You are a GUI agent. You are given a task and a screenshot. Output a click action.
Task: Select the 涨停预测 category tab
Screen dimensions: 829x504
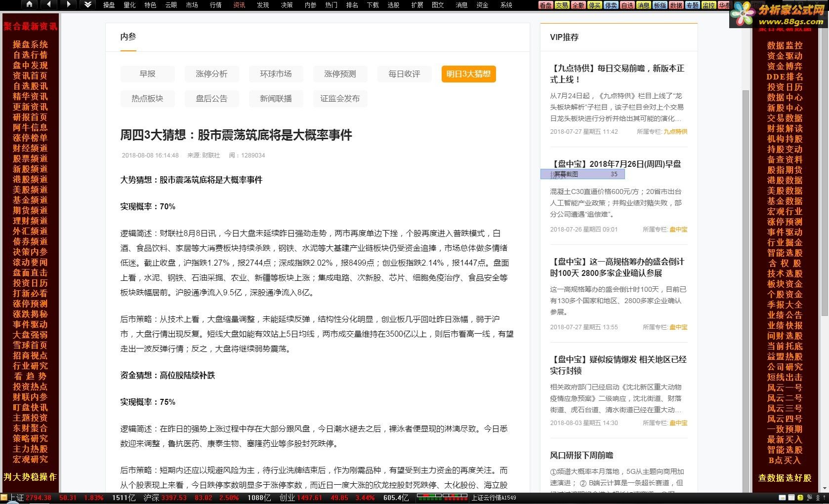(340, 74)
